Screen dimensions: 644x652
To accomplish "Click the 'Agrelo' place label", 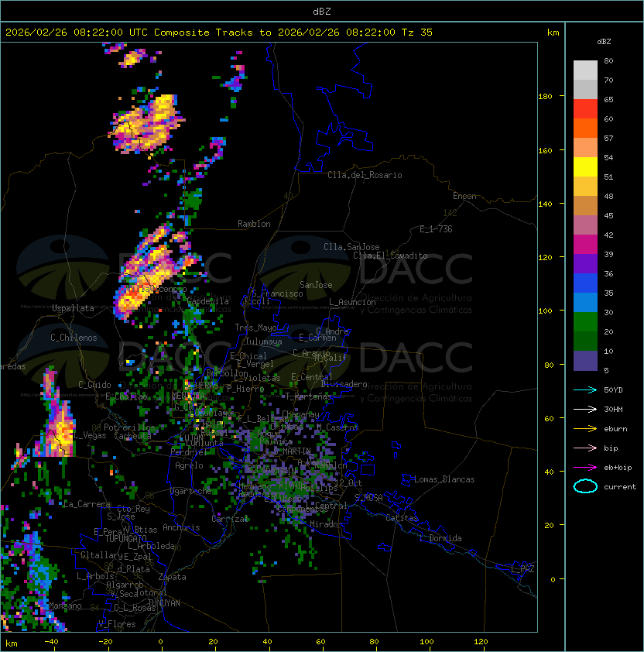I will click(x=189, y=465).
